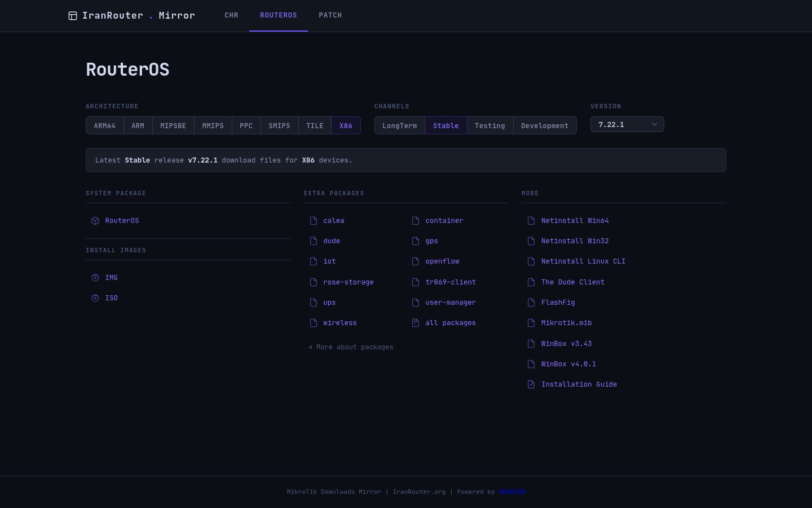812x508 pixels.
Task: Select the Development channel
Action: click(545, 125)
